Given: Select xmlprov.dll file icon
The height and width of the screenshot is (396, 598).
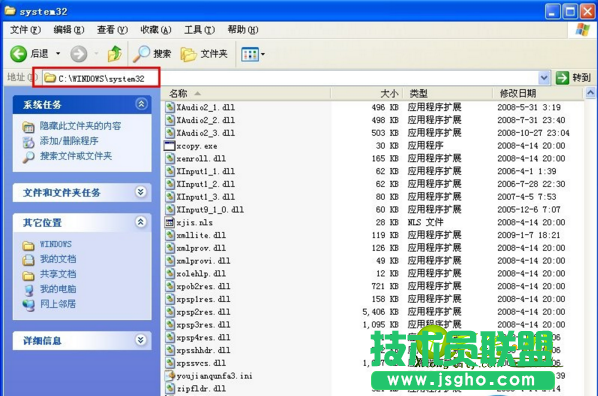Looking at the screenshot, I should 170,248.
